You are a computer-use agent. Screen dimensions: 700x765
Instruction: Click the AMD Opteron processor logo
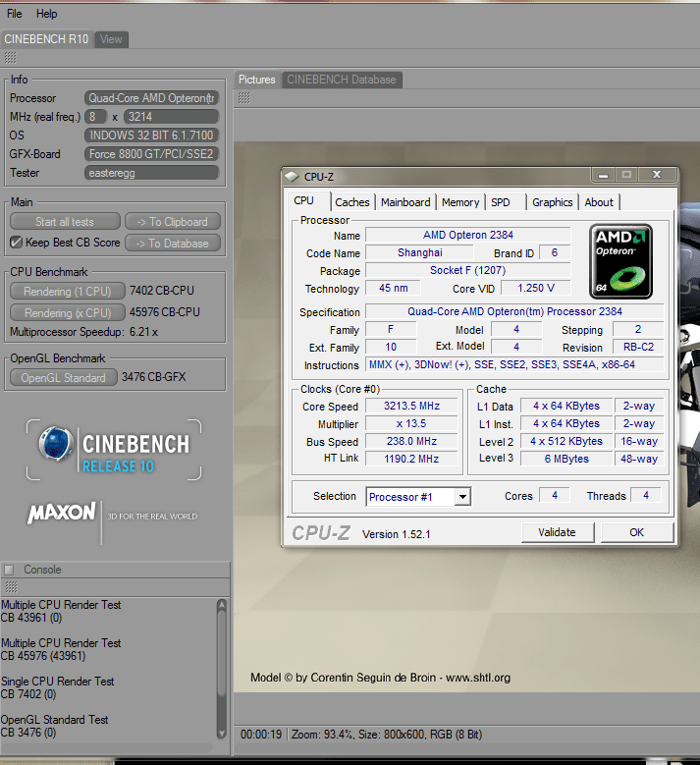coord(620,260)
